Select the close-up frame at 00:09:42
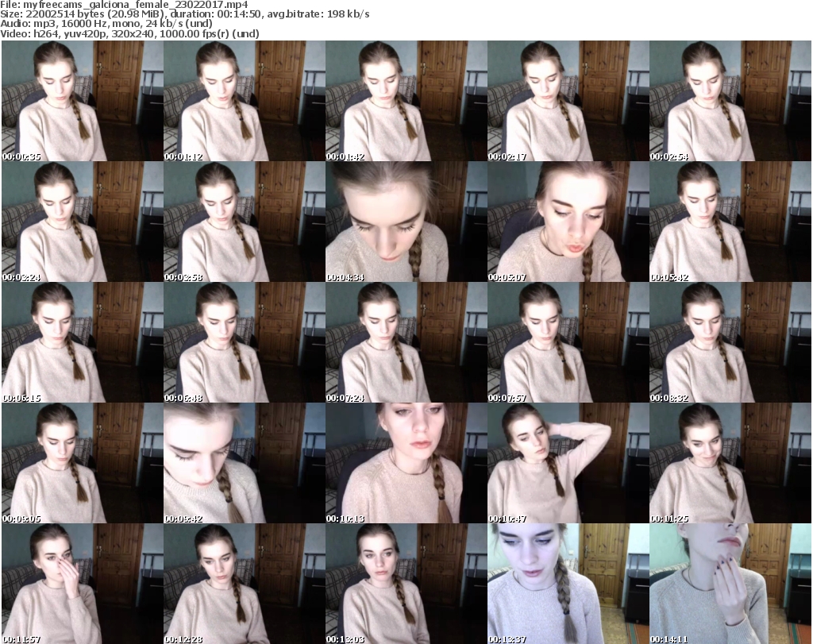This screenshot has width=813, height=644. tap(244, 464)
